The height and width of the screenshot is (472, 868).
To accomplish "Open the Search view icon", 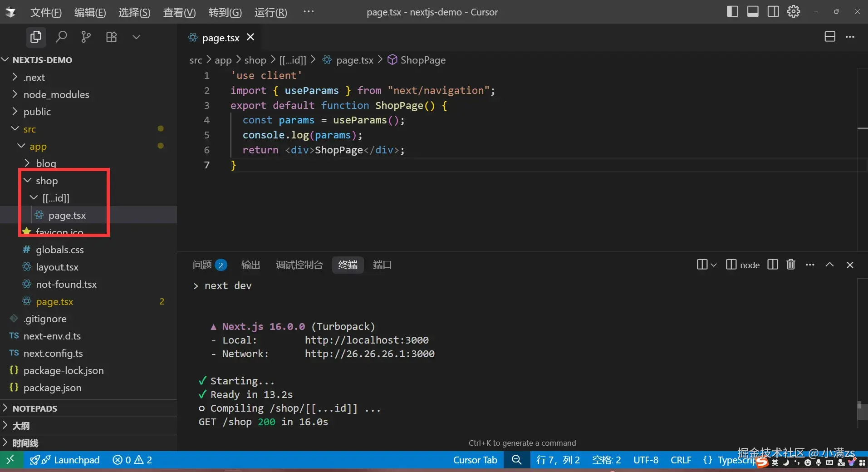I will tap(61, 37).
